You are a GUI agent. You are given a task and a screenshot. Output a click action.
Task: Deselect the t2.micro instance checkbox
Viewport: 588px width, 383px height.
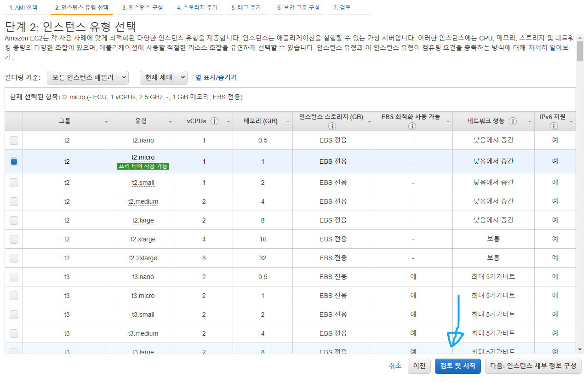(14, 161)
